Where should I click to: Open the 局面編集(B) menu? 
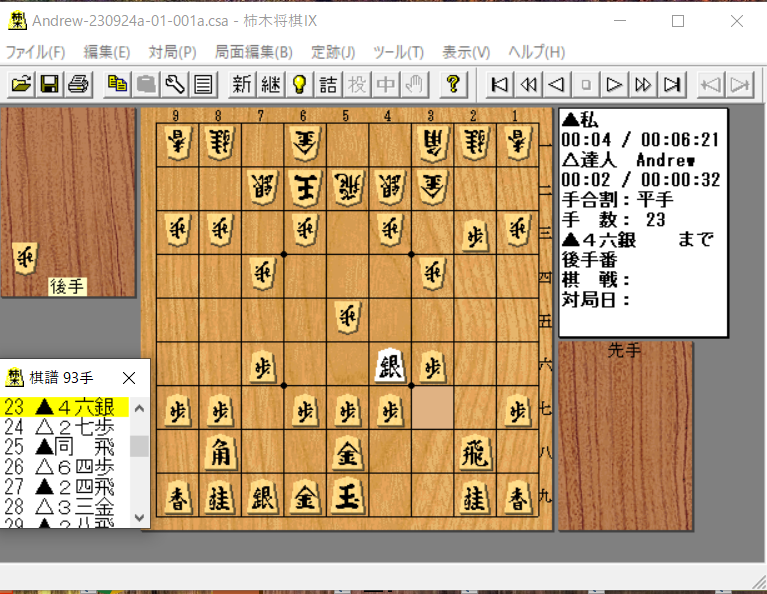tap(253, 52)
